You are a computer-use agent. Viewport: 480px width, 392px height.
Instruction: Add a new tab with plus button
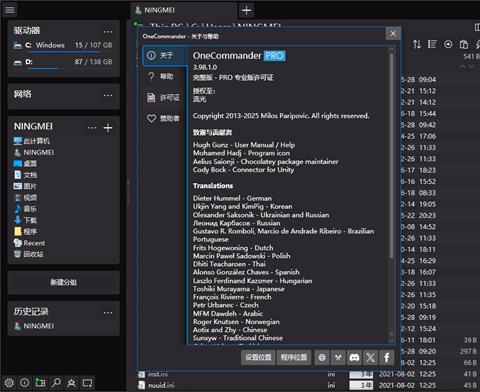(246, 10)
